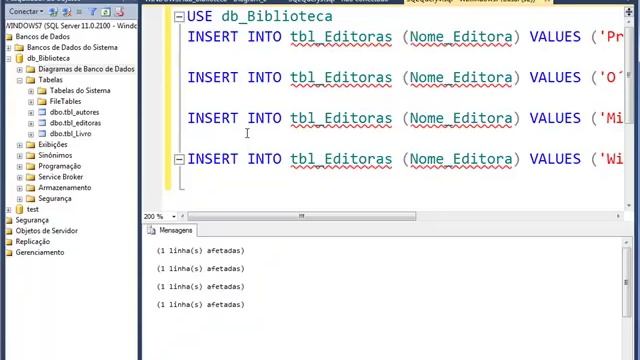Image resolution: width=640 pixels, height=360 pixels.
Task: Click the Disconnect icon in Object Explorer toolbar
Action: 67,12
